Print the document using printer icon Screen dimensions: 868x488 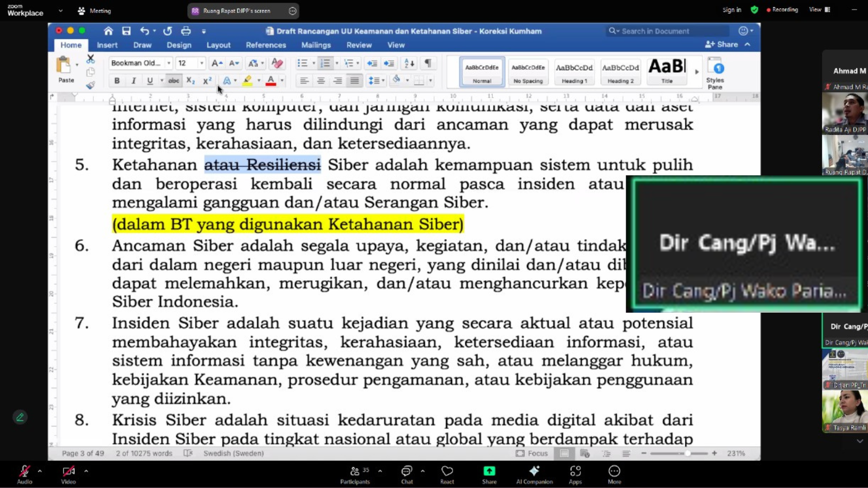coord(186,31)
